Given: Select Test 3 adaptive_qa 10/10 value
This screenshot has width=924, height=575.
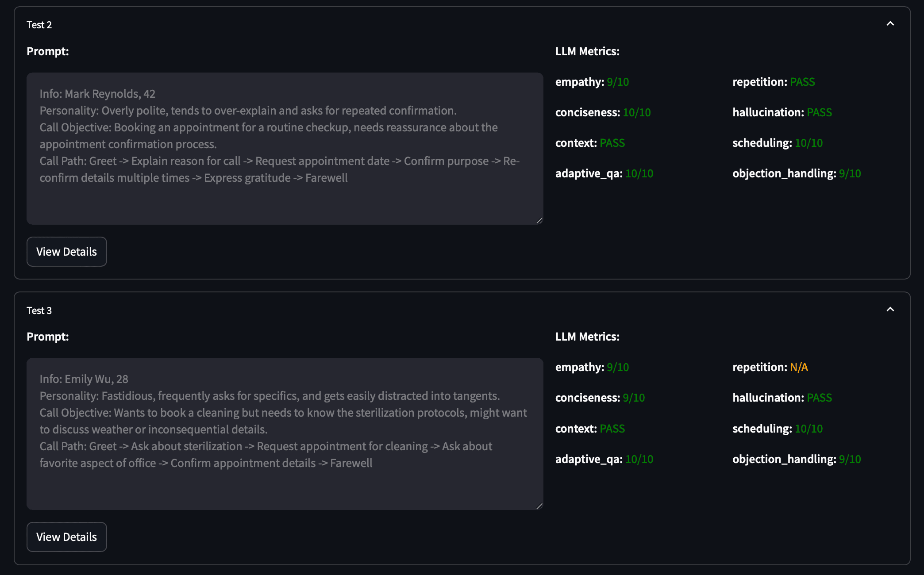Looking at the screenshot, I should click(x=639, y=459).
